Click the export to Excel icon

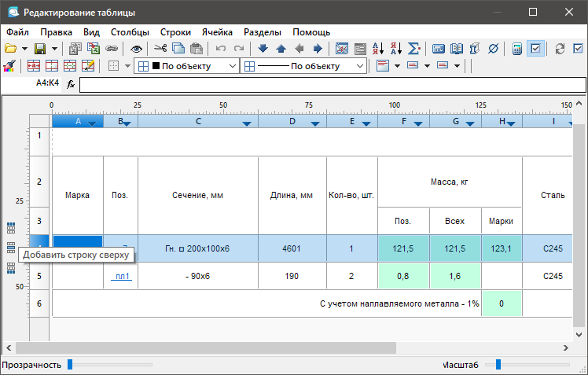(93, 49)
